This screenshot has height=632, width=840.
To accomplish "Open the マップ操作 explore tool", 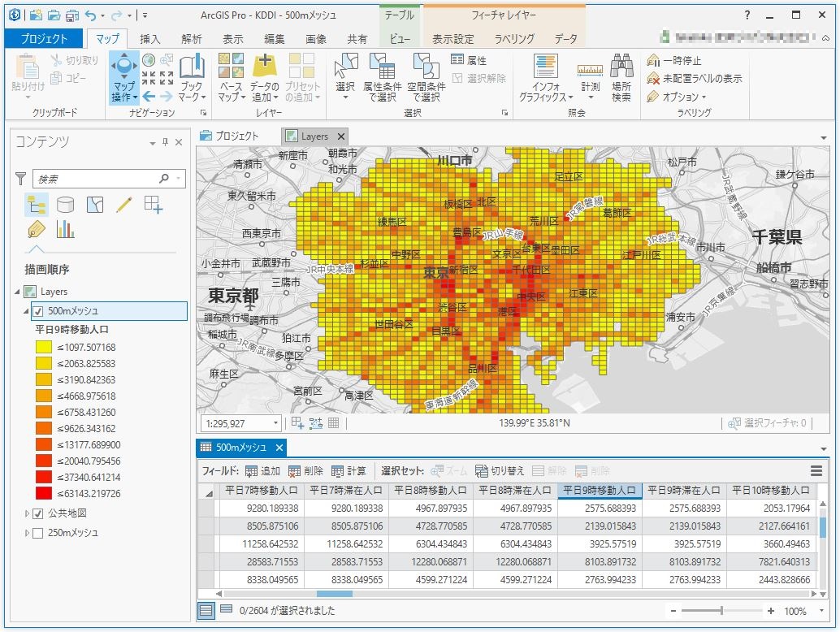I will [123, 78].
